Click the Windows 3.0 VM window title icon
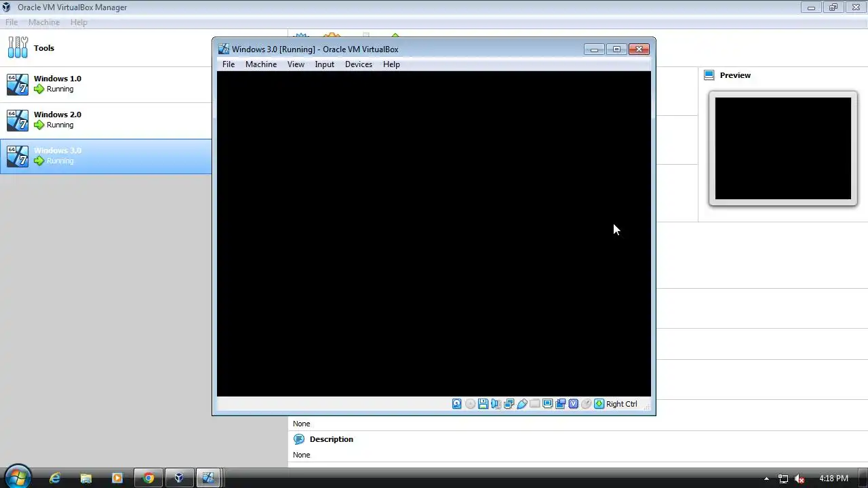868x488 pixels. [223, 49]
